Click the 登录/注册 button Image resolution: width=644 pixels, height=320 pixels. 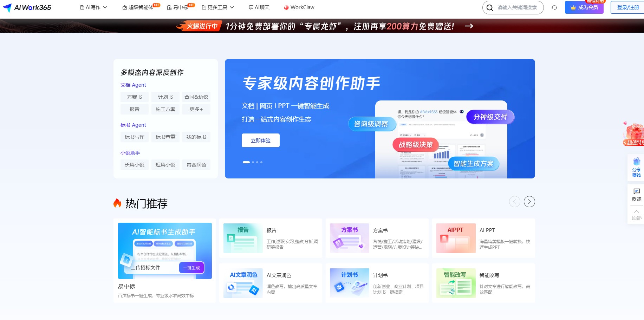tap(628, 7)
